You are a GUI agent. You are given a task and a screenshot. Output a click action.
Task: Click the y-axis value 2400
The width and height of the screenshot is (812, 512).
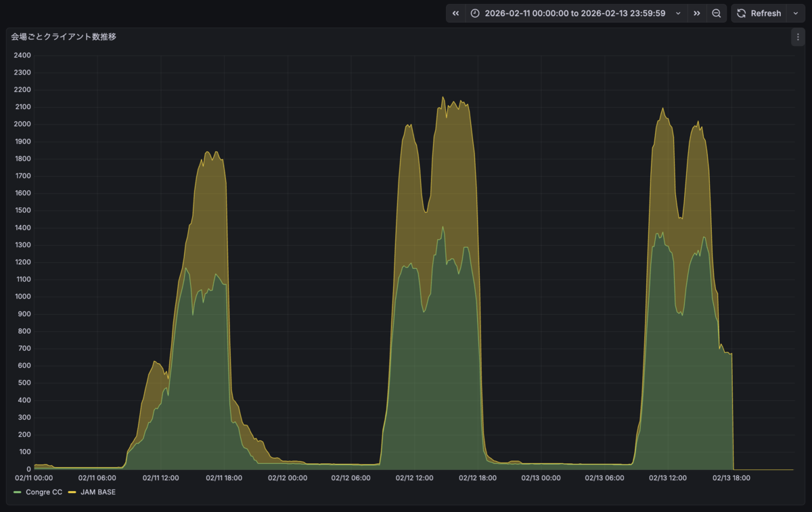[x=23, y=55]
